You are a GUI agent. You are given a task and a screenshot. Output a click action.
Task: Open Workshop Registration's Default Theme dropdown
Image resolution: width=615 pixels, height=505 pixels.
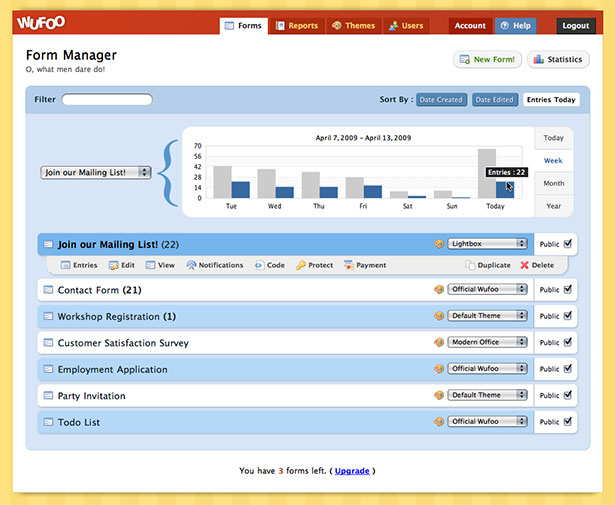[x=488, y=316]
